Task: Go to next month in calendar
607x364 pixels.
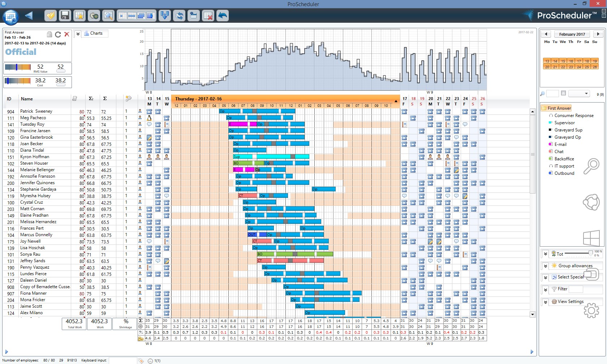Action: (x=598, y=34)
